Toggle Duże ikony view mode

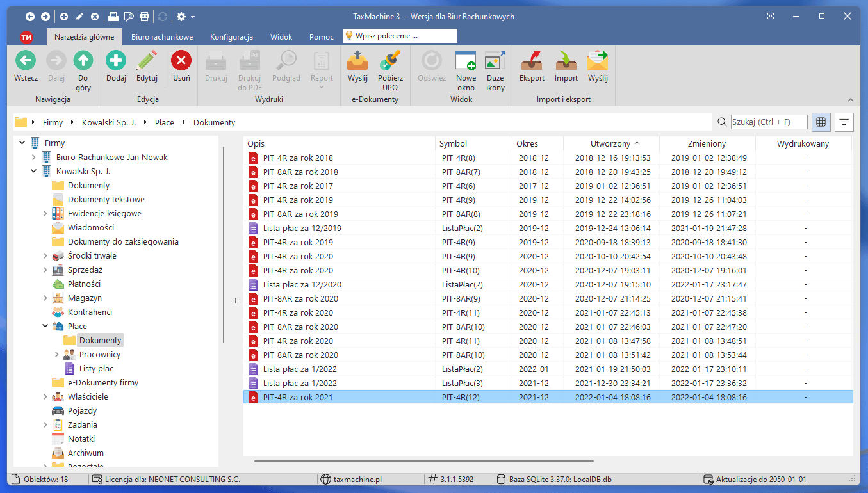tap(495, 61)
